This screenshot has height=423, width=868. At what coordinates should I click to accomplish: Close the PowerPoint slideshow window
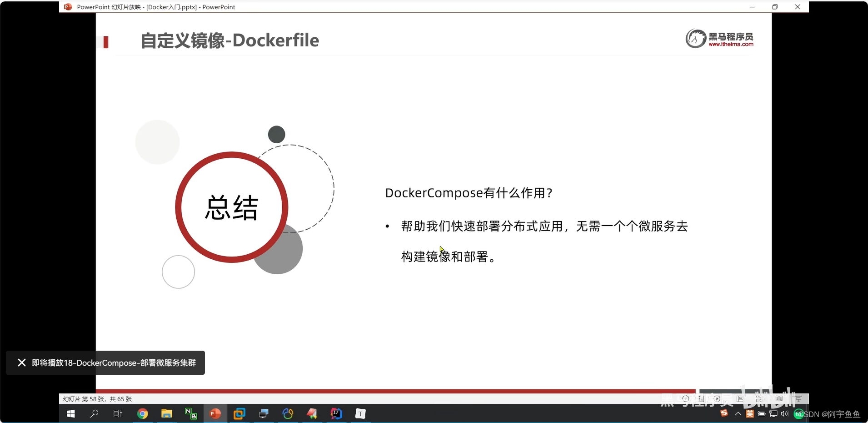point(798,7)
